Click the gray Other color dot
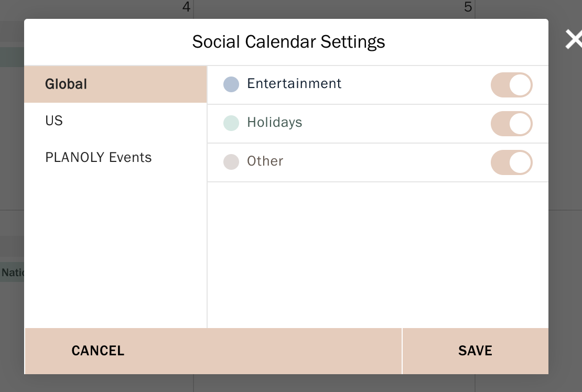 point(231,161)
